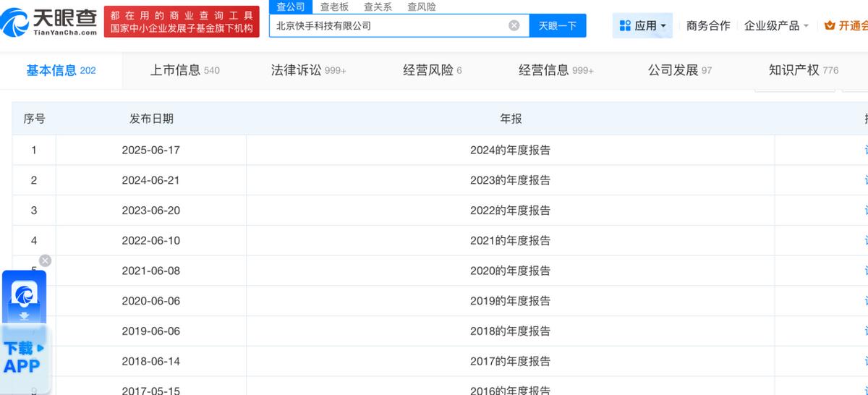
Task: Close the floating download APP widget
Action: click(x=45, y=260)
